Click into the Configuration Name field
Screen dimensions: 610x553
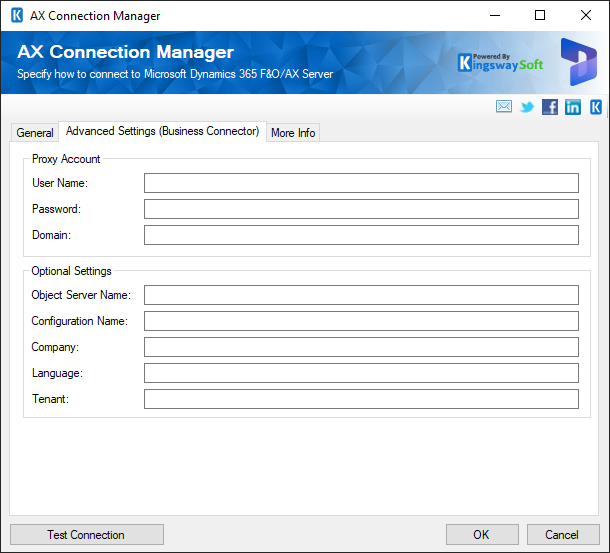pos(361,321)
